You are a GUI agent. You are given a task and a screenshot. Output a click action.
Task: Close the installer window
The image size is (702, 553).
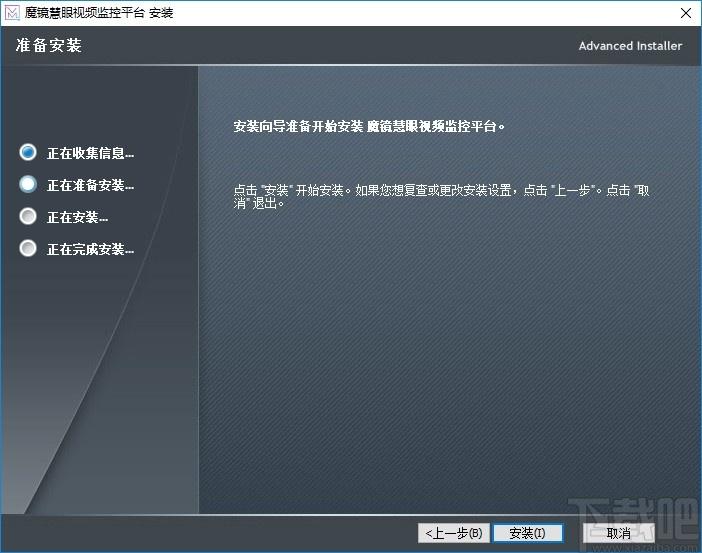coord(685,13)
